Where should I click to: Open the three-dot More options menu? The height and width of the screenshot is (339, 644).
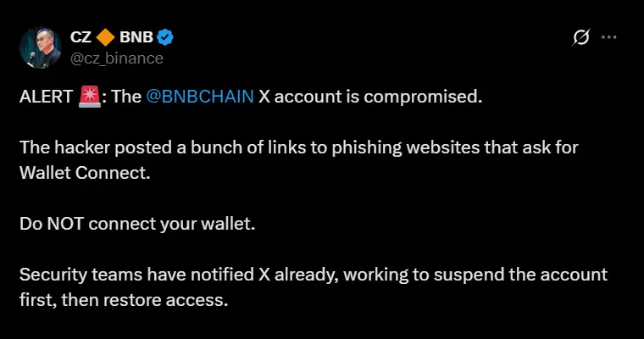tap(608, 37)
